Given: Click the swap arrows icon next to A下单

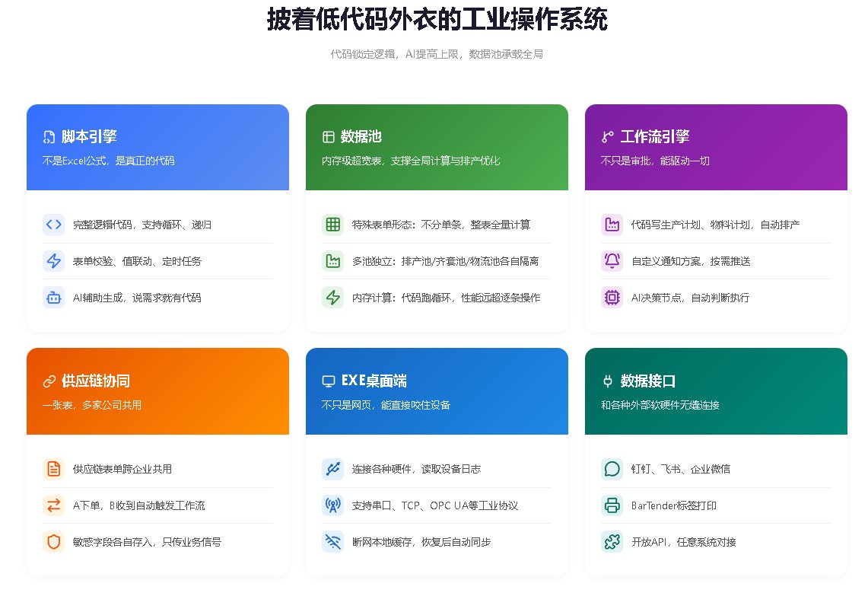Looking at the screenshot, I should pos(54,506).
